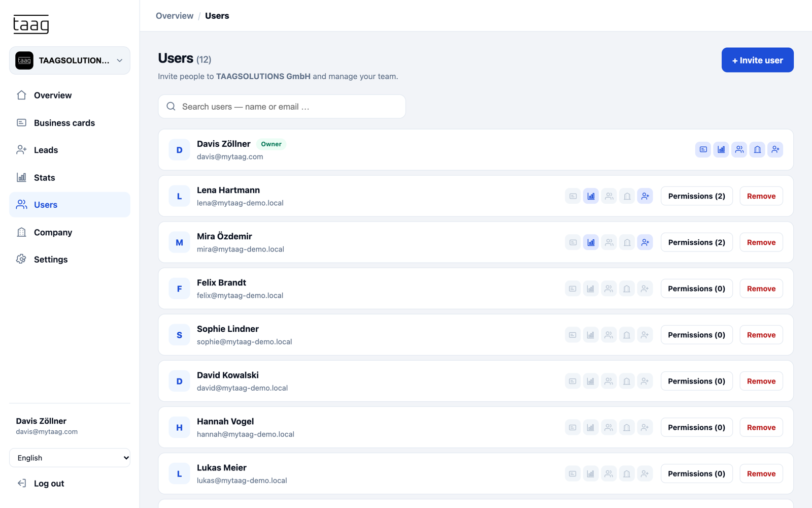Screen dimensions: 812x508
Task: Click Davis Zöllner's leads permission icon
Action: 775,149
